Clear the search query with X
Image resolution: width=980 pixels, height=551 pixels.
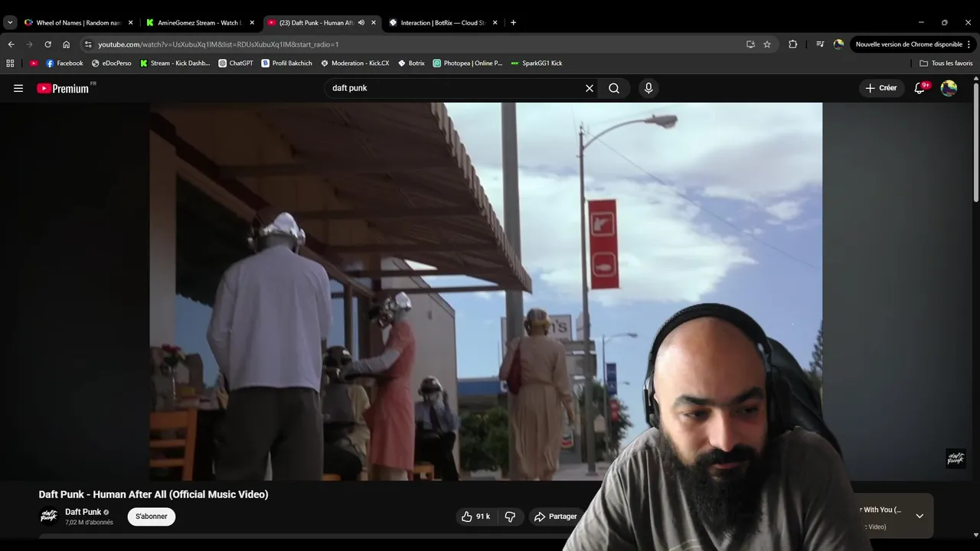(590, 88)
